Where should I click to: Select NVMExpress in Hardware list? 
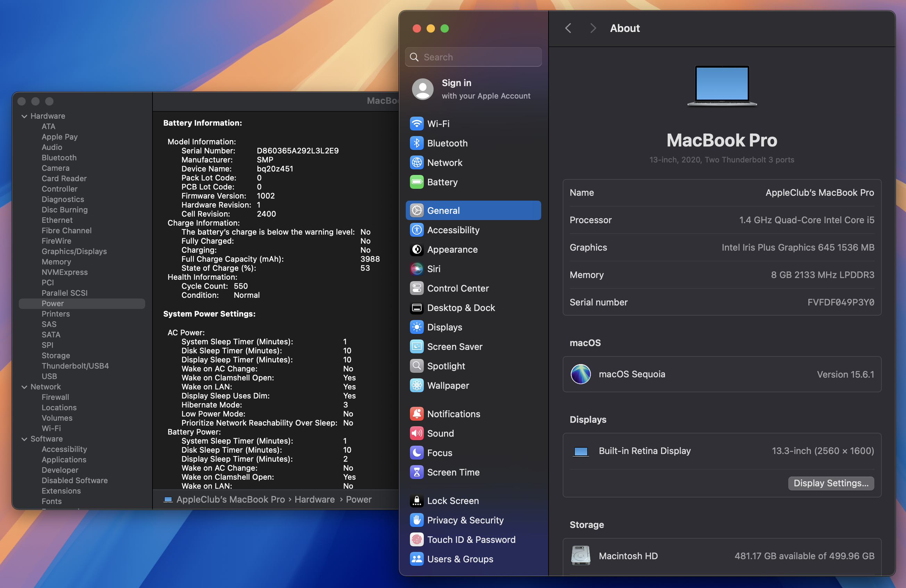coord(65,272)
